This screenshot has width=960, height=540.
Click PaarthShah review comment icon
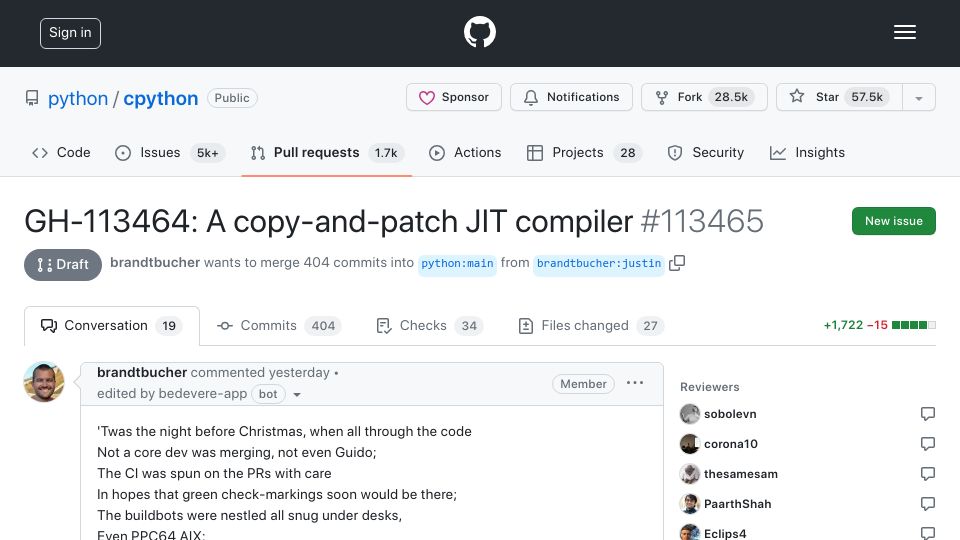pyautogui.click(x=928, y=504)
